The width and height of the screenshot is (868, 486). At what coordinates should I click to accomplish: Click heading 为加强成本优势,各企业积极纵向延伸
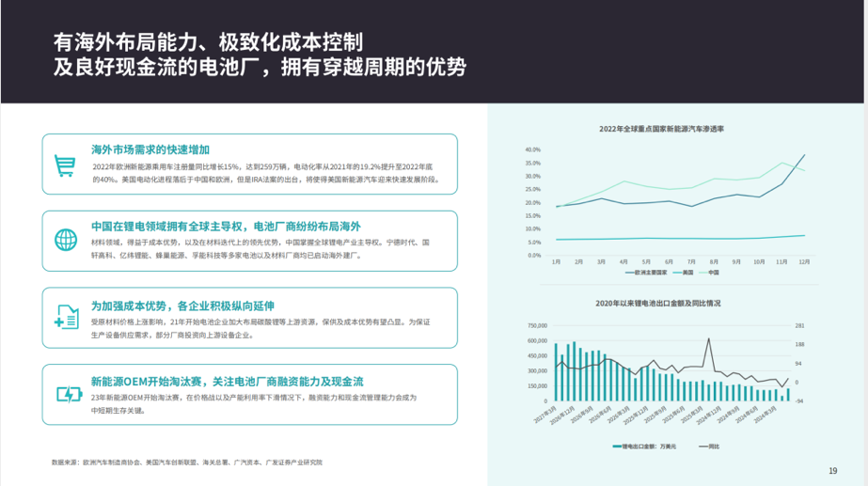click(x=181, y=306)
